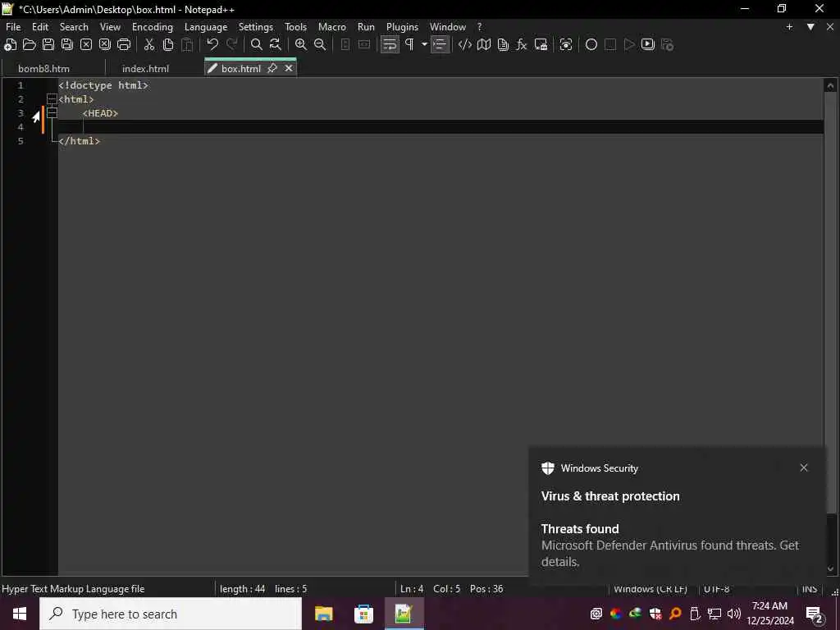
Task: Click the Copy toolbar icon
Action: 168,45
